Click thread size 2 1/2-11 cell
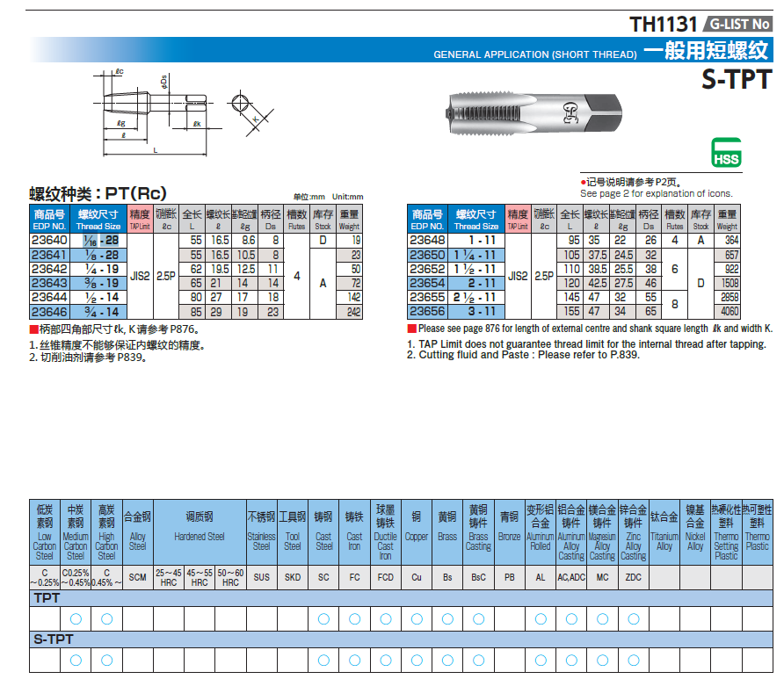This screenshot has height=679, width=784. point(476,297)
